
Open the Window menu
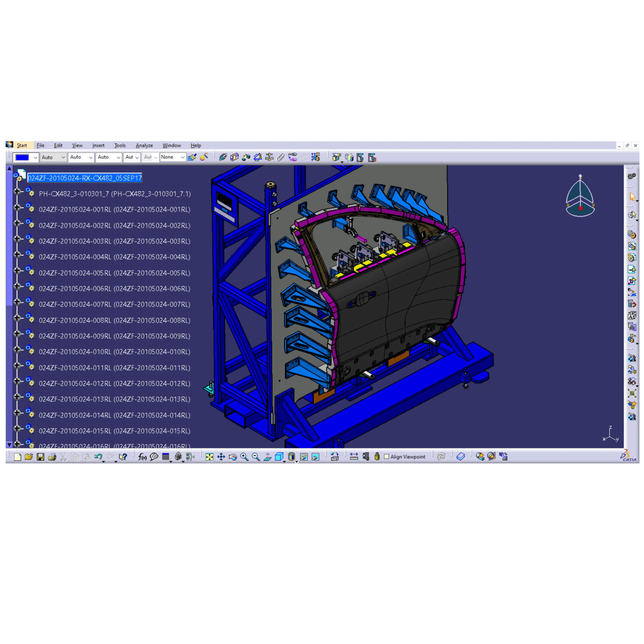point(172,145)
